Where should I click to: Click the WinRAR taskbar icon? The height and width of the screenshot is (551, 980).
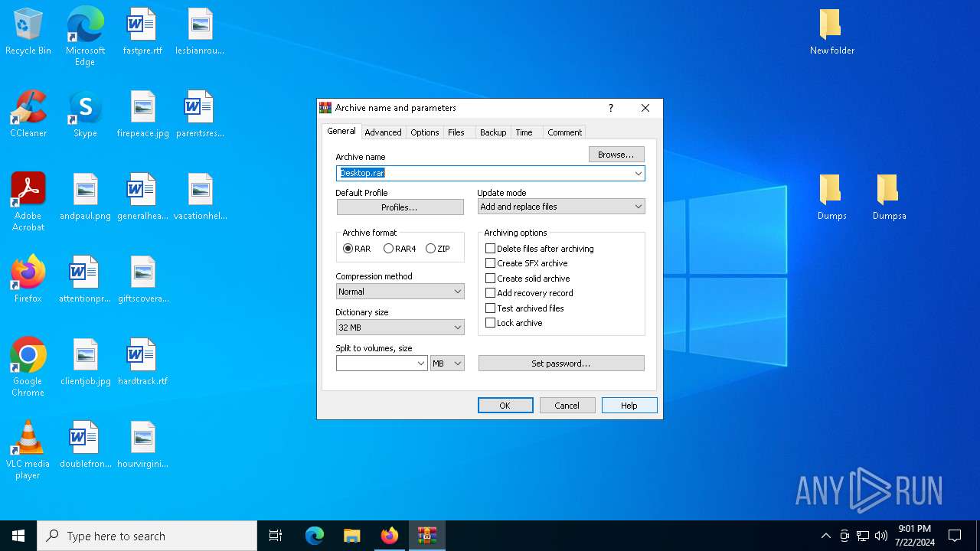427,536
